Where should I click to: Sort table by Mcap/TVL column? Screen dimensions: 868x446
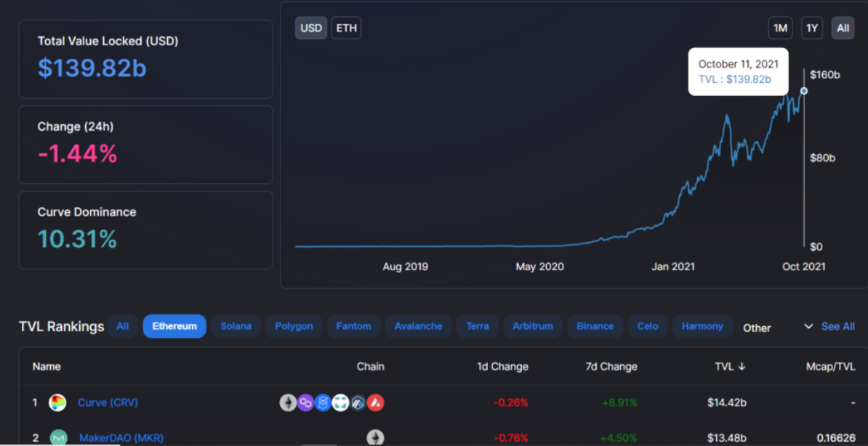coord(830,366)
